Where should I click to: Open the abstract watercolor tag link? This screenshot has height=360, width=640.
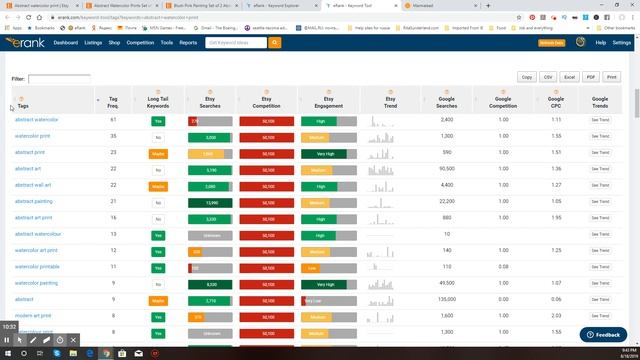pos(36,120)
